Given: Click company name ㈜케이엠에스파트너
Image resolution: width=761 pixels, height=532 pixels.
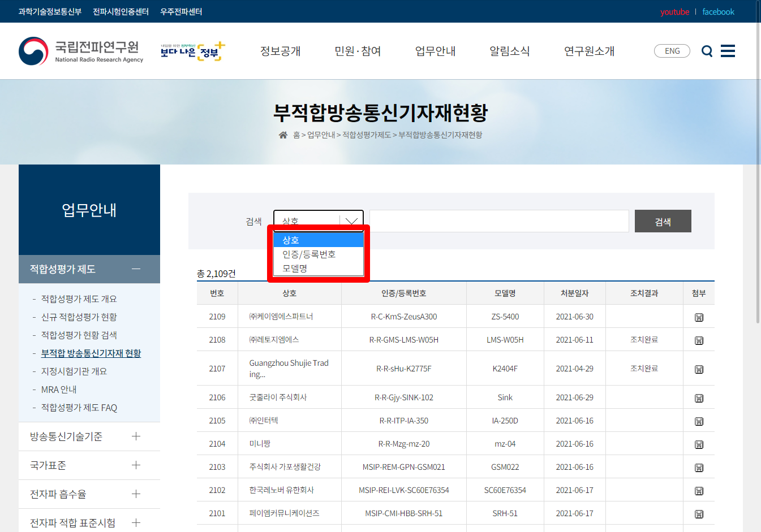Looking at the screenshot, I should pos(281,317).
